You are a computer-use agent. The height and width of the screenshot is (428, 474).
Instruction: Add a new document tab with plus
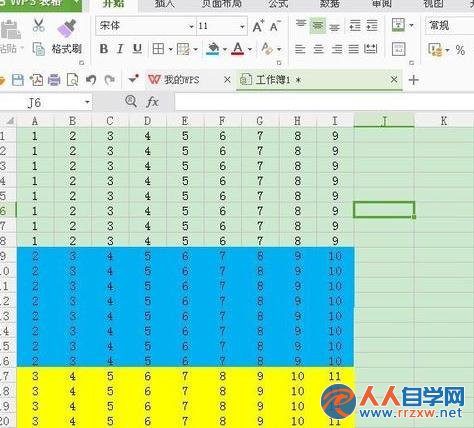click(413, 80)
